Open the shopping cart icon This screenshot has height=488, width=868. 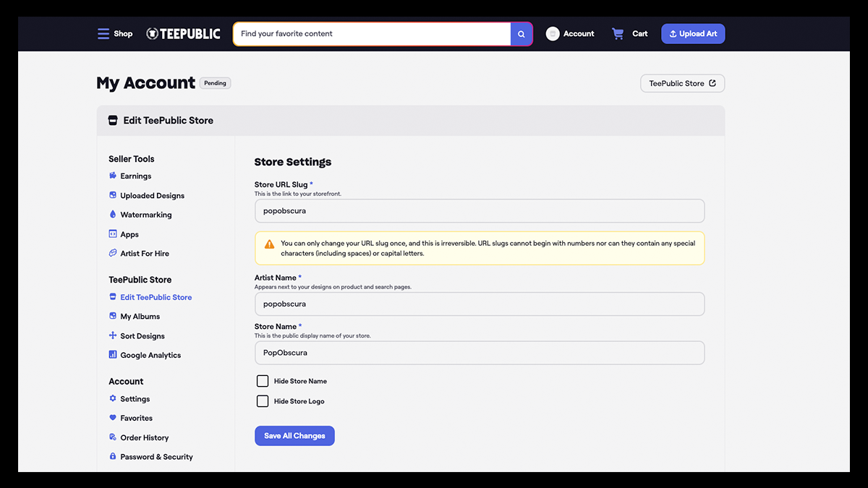(x=618, y=34)
